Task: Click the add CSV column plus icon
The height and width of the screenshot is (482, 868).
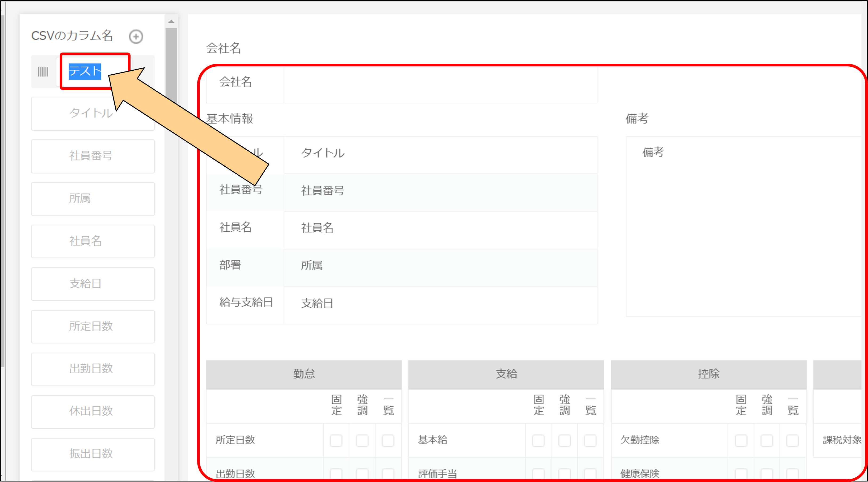Action: point(136,37)
